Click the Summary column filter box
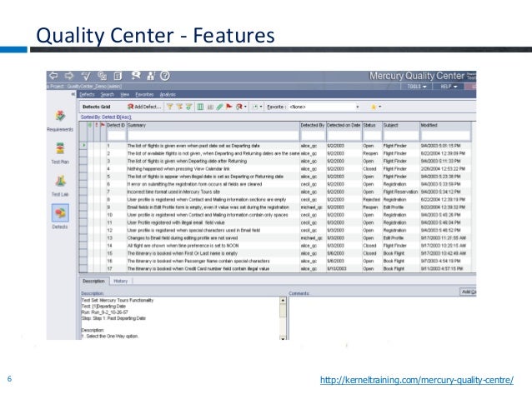 coord(213,136)
